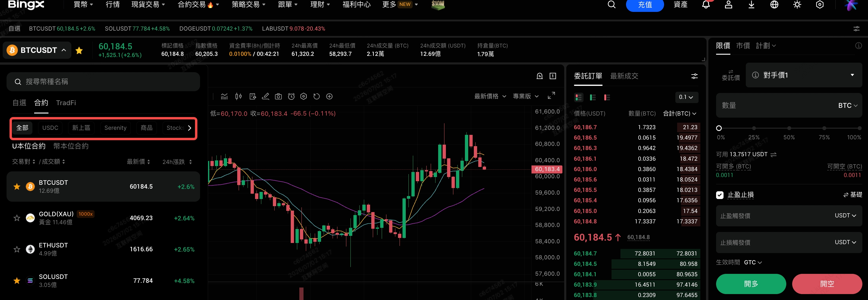This screenshot has height=300, width=868.
Task: Toggle favorite star for ETHUSDT
Action: pos(17,250)
